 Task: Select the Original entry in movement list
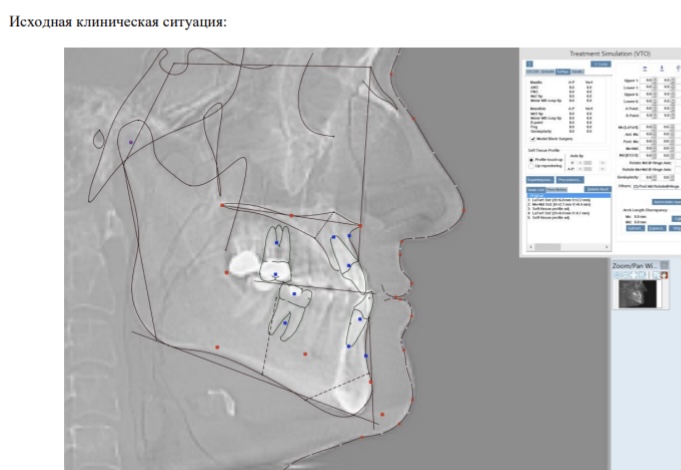(x=569, y=195)
